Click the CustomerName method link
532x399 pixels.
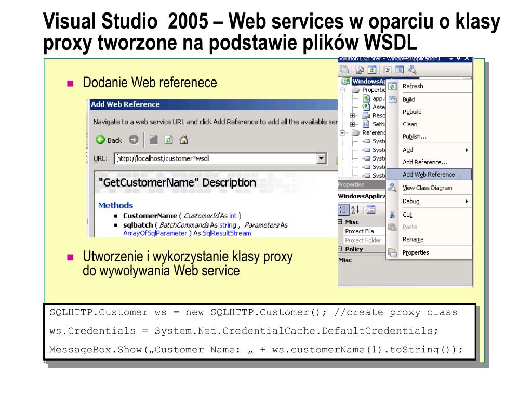pos(150,216)
